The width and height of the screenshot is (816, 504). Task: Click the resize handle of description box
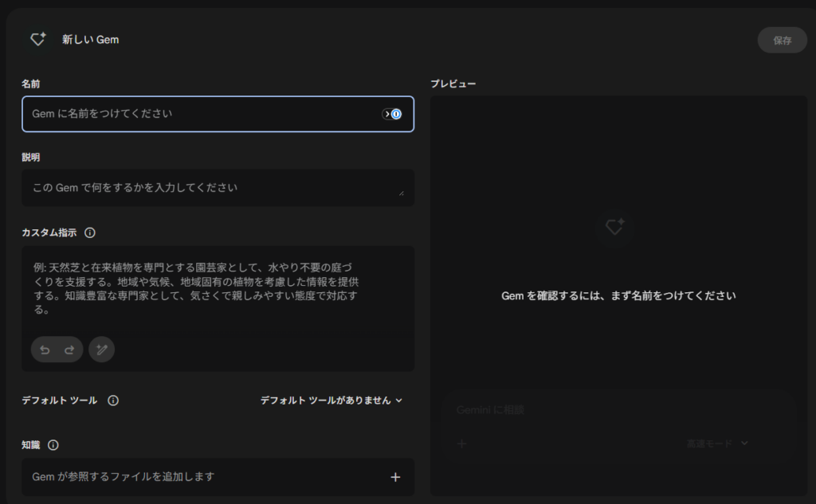point(401,192)
